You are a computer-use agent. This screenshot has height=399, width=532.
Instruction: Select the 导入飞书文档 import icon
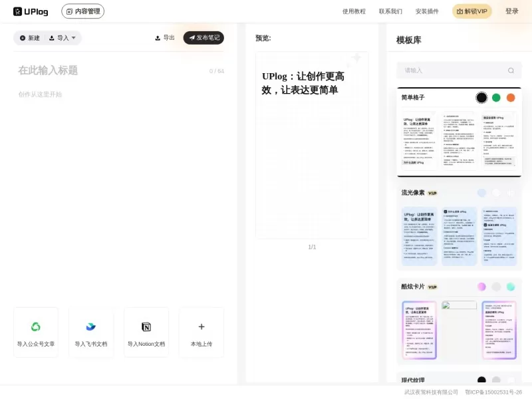pyautogui.click(x=91, y=327)
